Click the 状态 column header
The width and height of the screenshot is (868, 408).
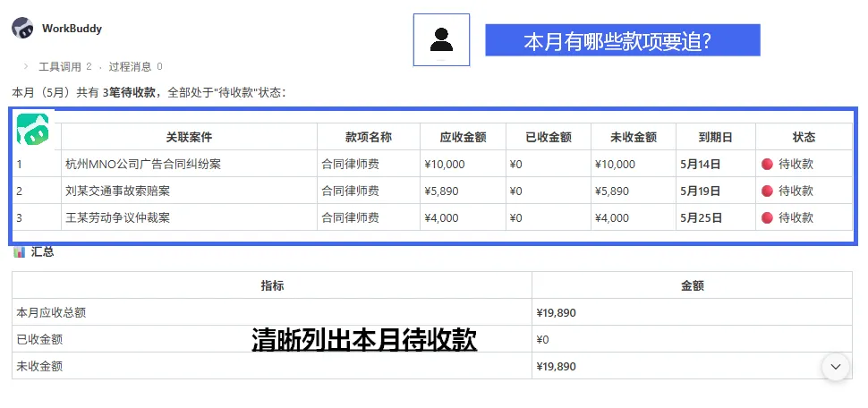point(804,137)
